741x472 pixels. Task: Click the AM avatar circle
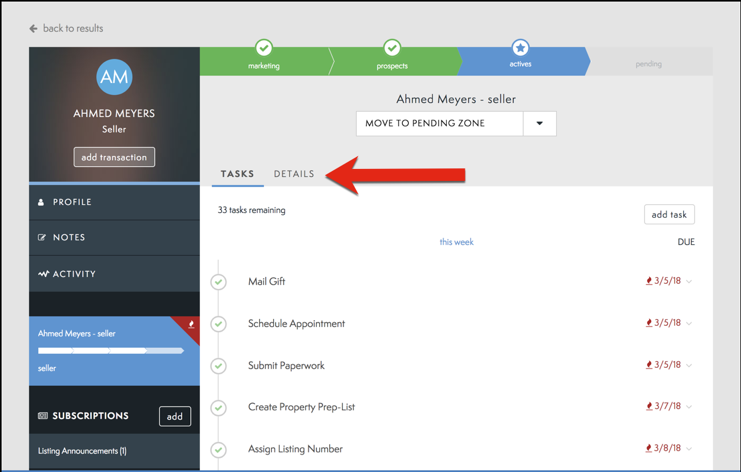(x=114, y=77)
